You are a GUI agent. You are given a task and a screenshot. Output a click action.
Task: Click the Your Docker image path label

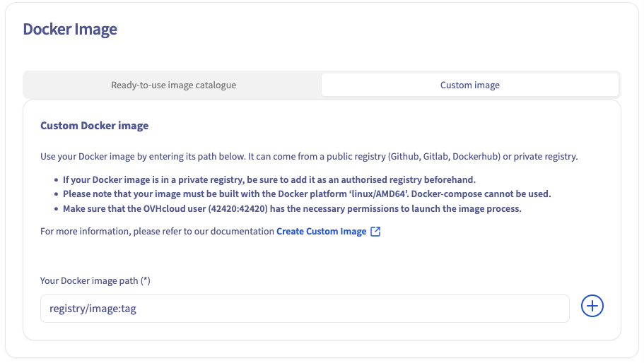[x=95, y=281]
